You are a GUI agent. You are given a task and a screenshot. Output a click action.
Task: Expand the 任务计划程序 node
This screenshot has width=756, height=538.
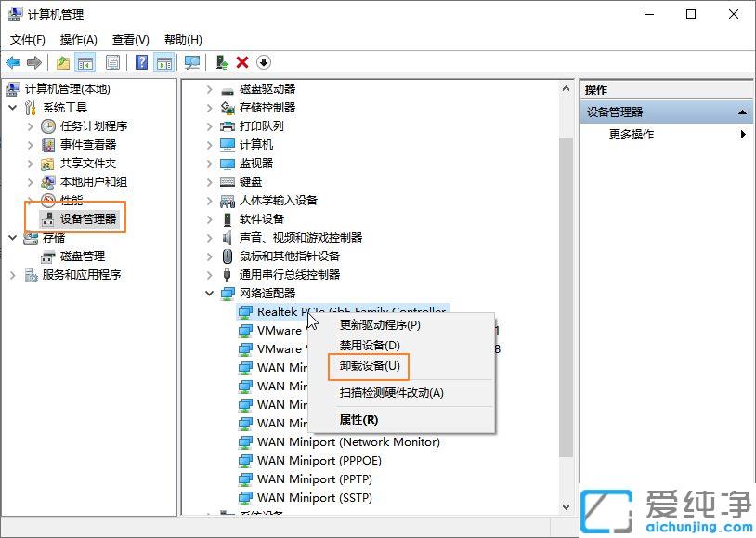point(30,126)
